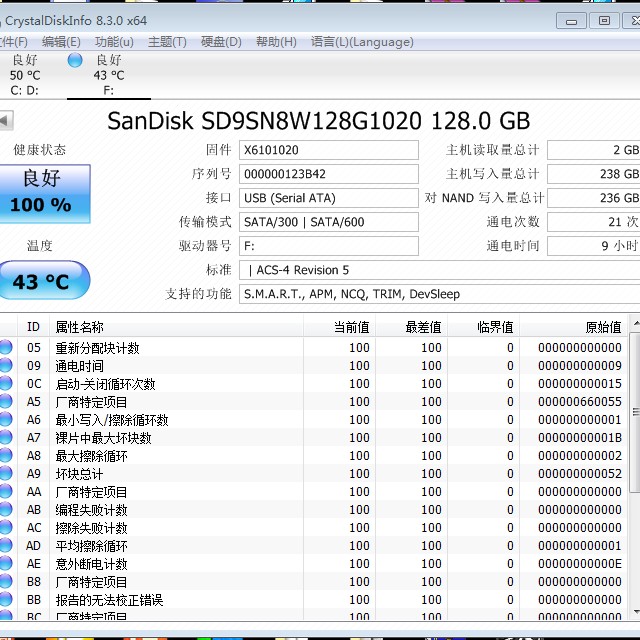Click the 最差值 column header
This screenshot has height=640, width=640.
point(411,327)
